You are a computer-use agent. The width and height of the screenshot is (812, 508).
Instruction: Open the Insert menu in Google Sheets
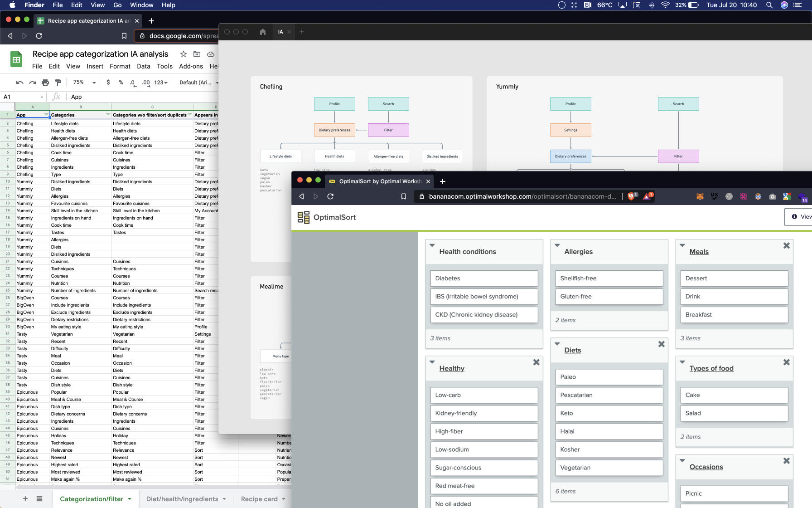[95, 66]
